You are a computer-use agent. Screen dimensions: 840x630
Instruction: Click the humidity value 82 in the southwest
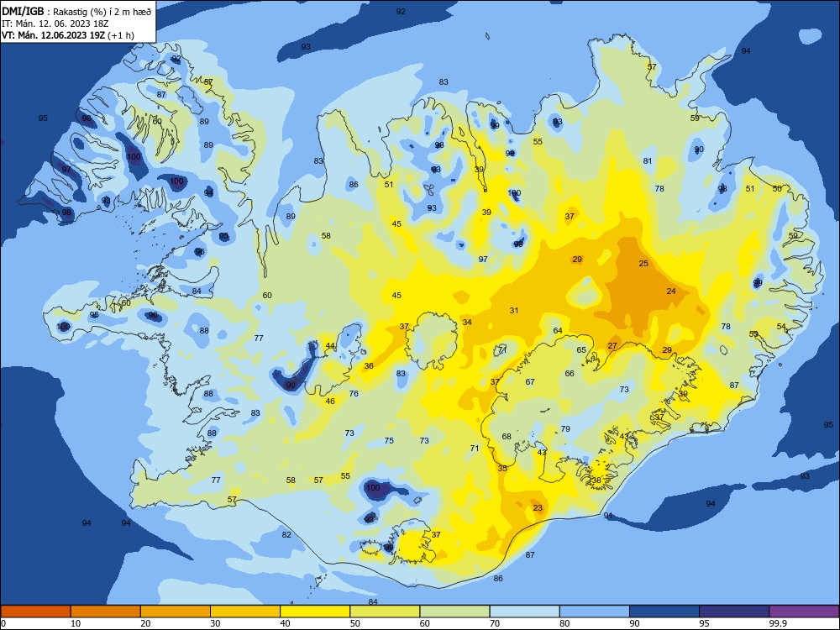point(286,534)
